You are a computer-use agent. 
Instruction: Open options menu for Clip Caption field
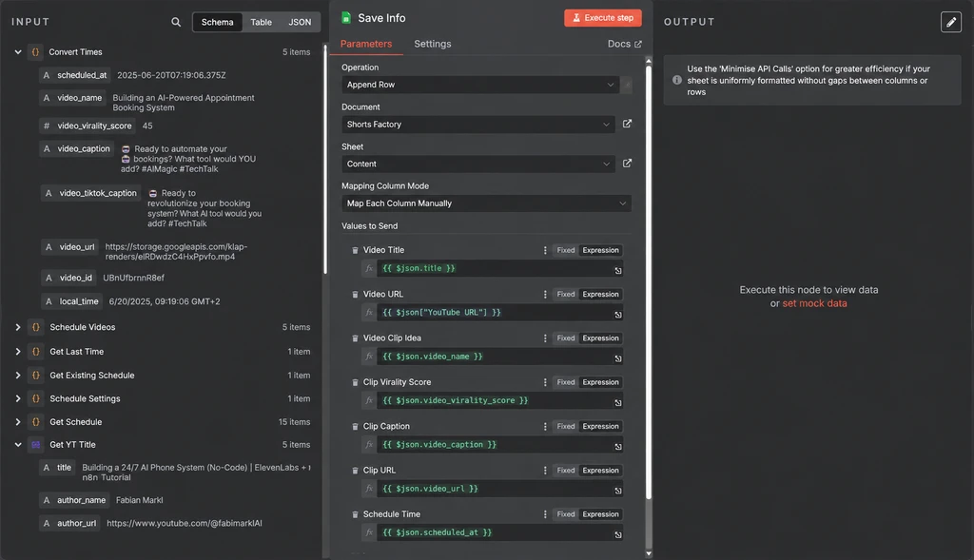545,427
